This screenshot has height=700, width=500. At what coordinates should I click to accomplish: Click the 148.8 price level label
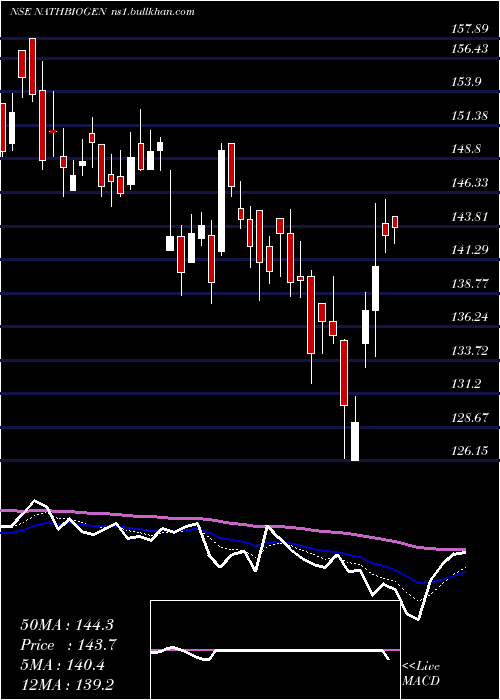click(x=467, y=149)
